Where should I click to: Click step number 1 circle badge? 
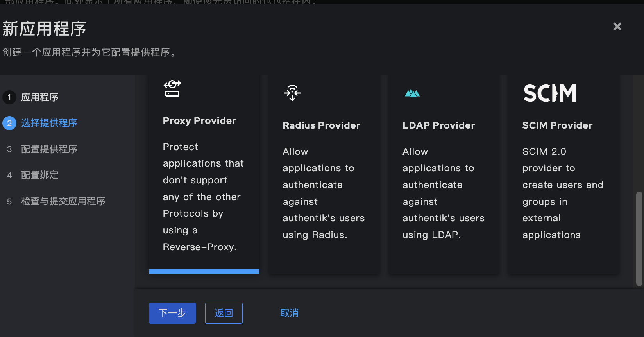coord(9,97)
